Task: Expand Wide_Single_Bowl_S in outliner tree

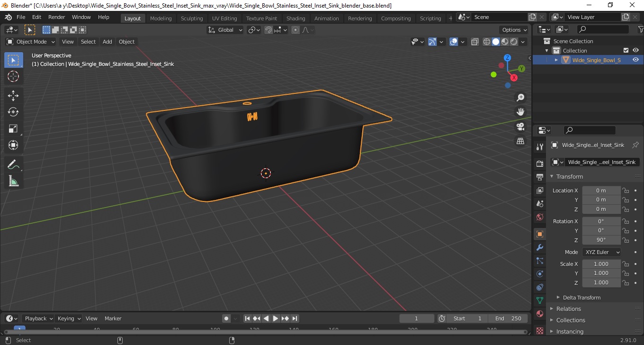Action: pos(556,60)
